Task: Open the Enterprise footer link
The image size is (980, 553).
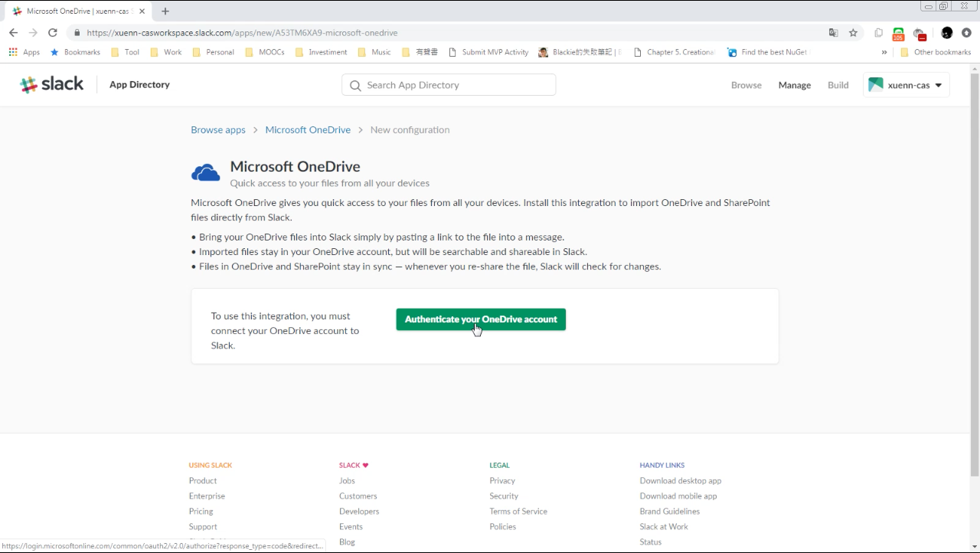Action: click(x=207, y=496)
